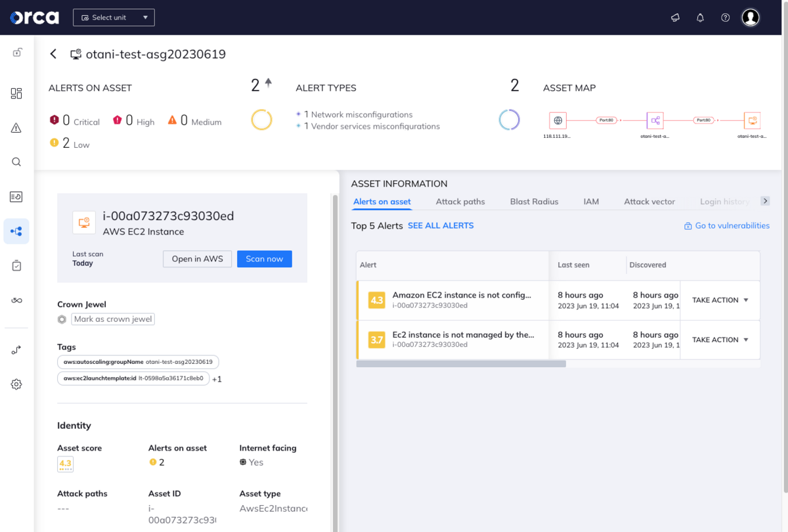Viewport: 788px width, 532px height.
Task: Open the highlighted attack path sidebar icon
Action: coord(16,231)
